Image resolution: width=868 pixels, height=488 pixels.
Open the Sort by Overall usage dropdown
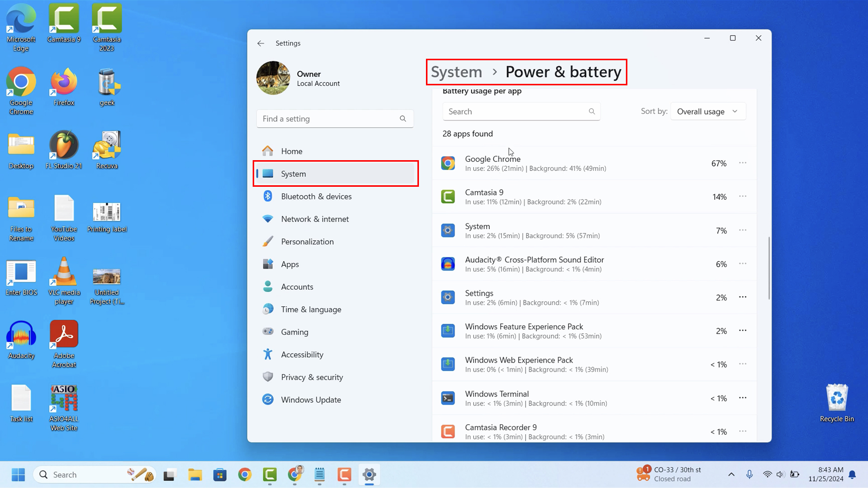[708, 111]
